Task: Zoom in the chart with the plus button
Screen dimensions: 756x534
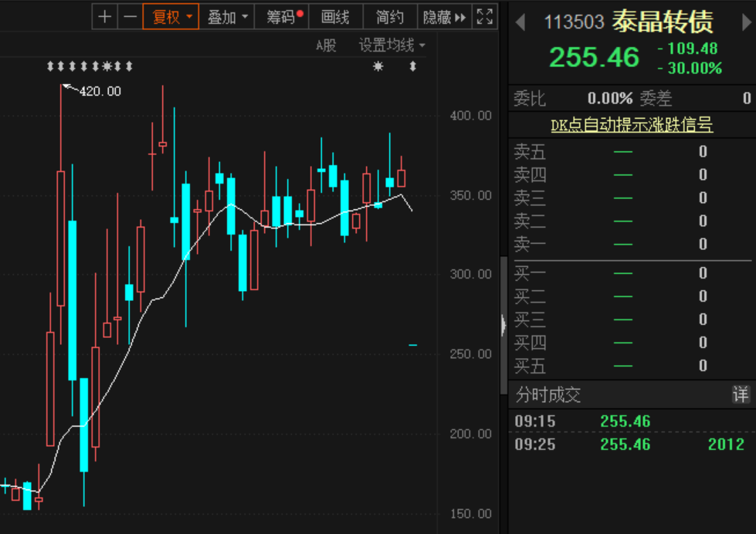Action: tap(104, 17)
